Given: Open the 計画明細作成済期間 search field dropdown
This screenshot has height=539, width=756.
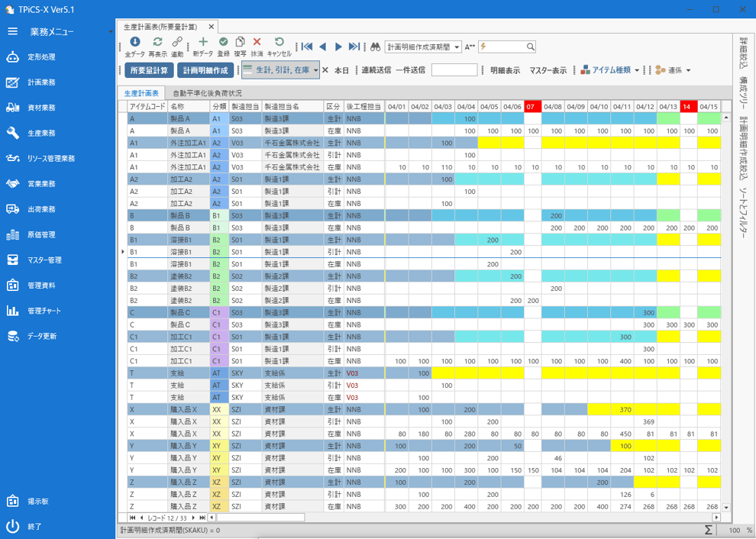Looking at the screenshot, I should point(457,47).
